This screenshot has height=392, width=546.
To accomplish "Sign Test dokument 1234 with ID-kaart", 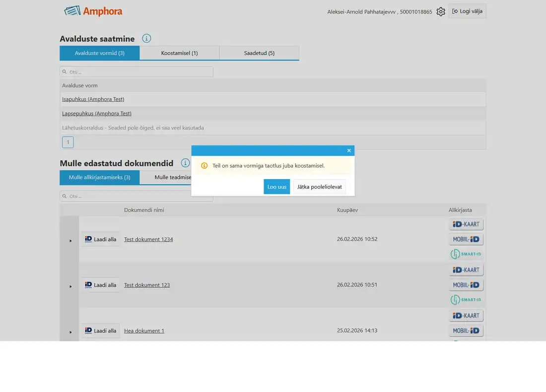I will 466,224.
